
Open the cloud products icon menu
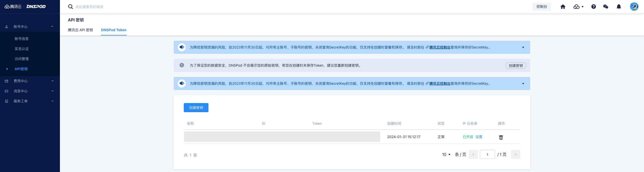pos(579,7)
